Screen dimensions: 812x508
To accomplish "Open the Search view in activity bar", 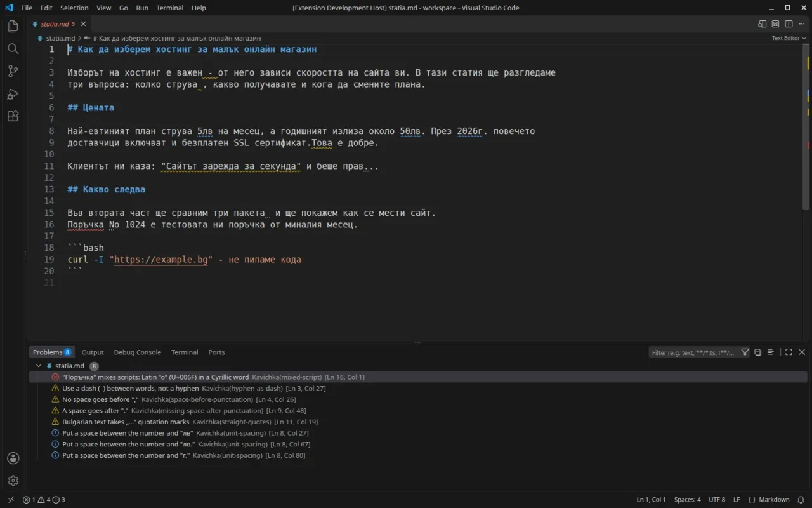I will (13, 49).
